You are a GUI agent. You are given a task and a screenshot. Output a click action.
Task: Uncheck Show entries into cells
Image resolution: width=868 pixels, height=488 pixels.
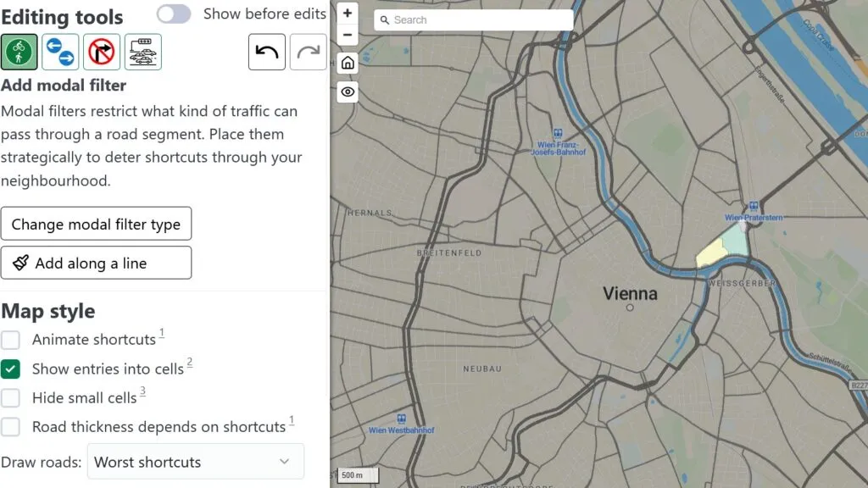pos(10,369)
